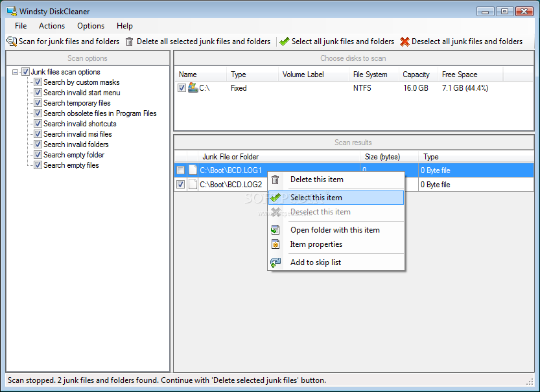Uncheck Search temporary files
Viewport: 540px width, 392px height.
pos(38,102)
